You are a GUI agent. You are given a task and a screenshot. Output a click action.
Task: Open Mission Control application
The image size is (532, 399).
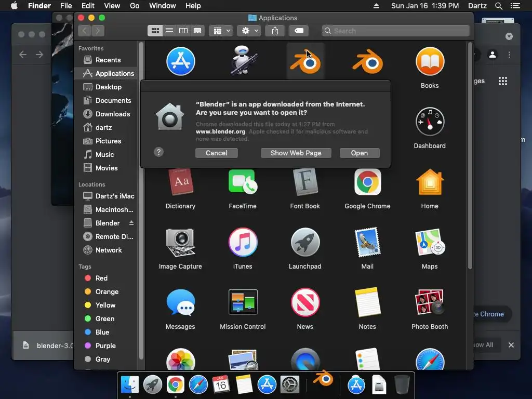tap(243, 302)
